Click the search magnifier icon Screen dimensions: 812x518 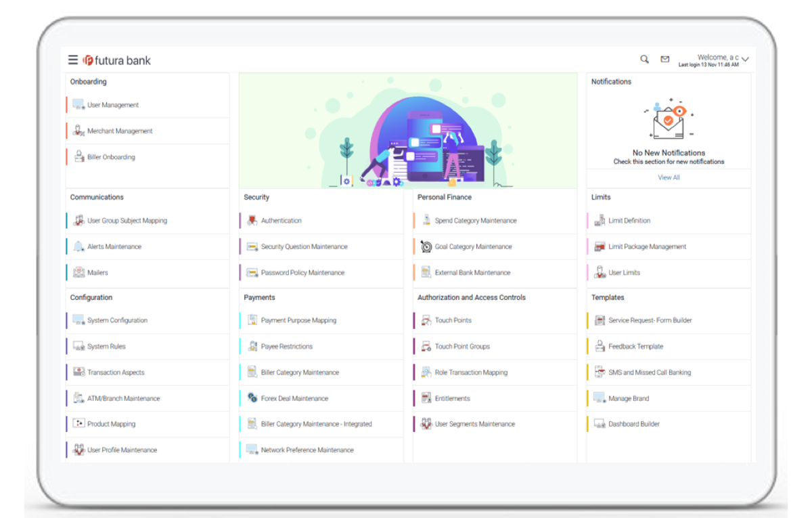[645, 60]
